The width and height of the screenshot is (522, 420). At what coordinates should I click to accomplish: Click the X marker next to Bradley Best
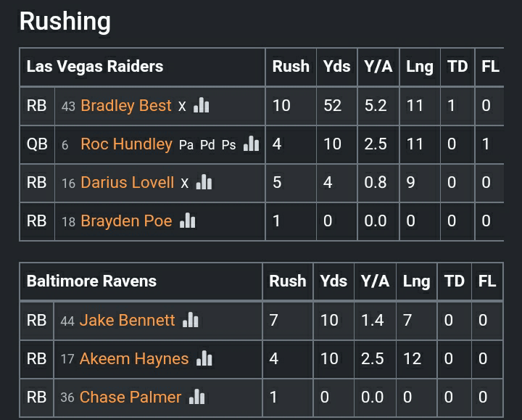tap(182, 107)
